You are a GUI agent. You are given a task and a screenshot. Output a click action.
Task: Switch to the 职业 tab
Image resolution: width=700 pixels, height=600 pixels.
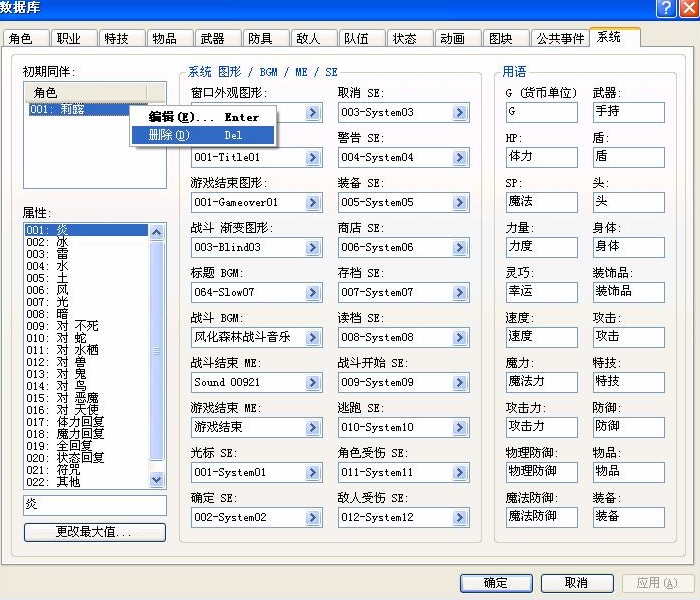click(74, 38)
